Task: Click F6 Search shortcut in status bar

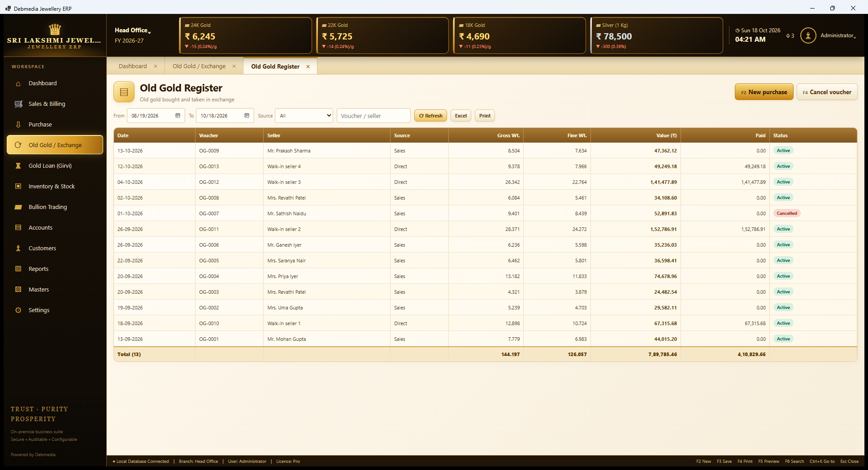Action: 794,461
